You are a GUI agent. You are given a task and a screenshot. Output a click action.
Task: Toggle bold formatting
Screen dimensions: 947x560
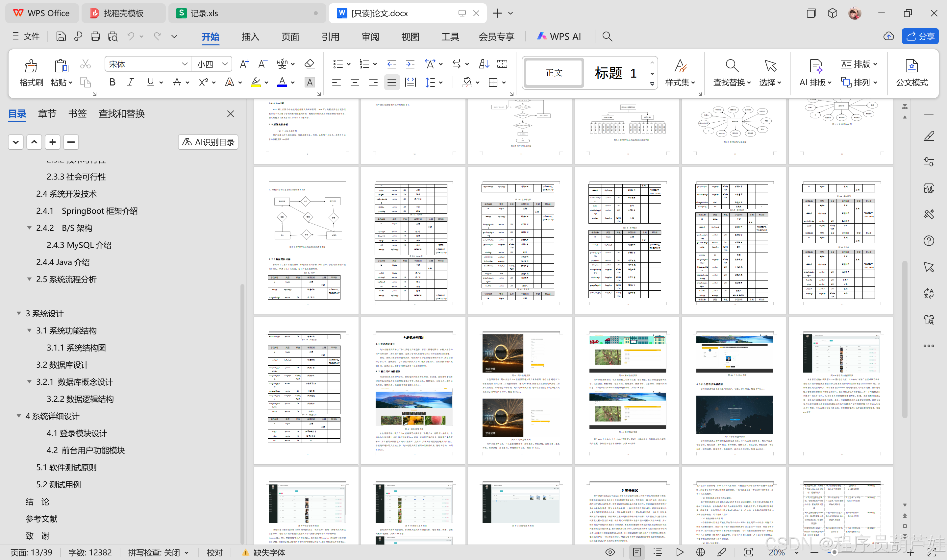[112, 82]
